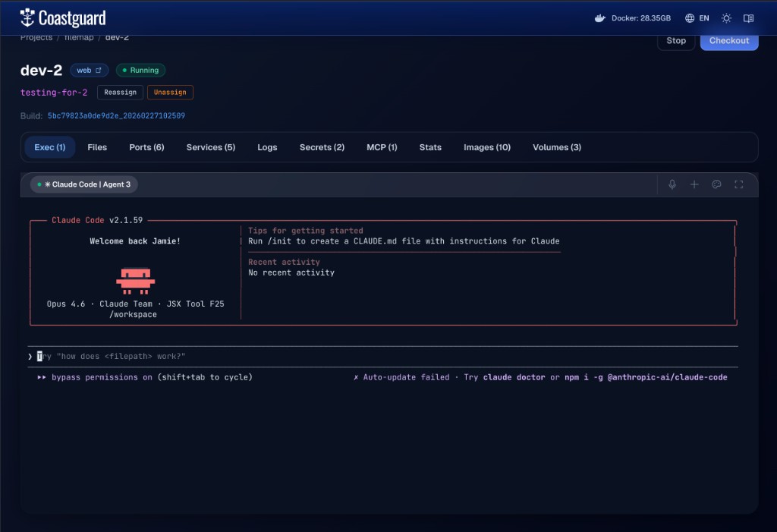This screenshot has width=777, height=532.
Task: Click the "Auto-update failed" message
Action: (407, 377)
